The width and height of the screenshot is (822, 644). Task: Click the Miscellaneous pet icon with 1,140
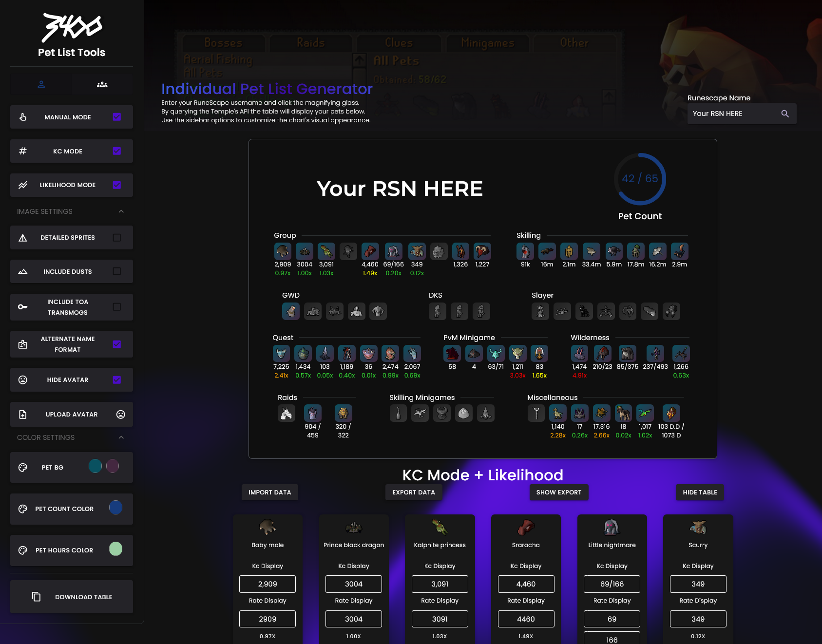(558, 414)
